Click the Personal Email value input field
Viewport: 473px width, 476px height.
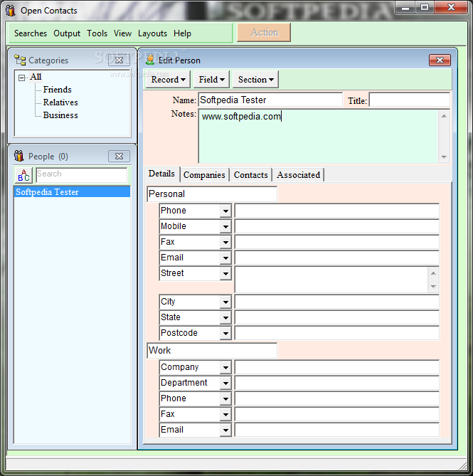(x=336, y=258)
